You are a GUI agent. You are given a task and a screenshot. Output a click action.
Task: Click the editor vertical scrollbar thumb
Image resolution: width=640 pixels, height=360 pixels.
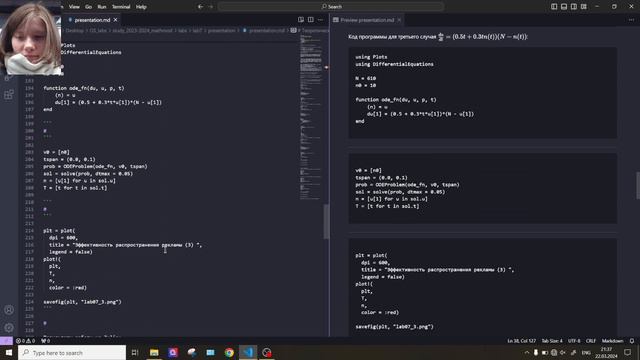326,221
